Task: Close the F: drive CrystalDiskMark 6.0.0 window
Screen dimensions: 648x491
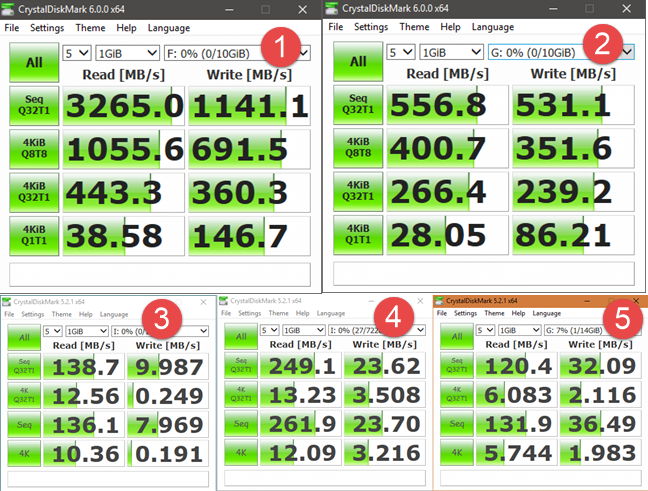Action: (x=303, y=9)
